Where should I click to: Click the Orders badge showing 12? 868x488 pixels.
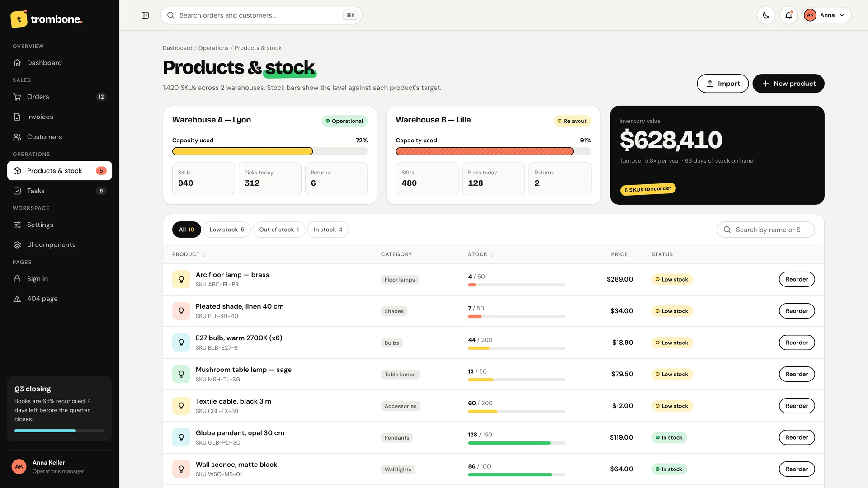click(101, 97)
